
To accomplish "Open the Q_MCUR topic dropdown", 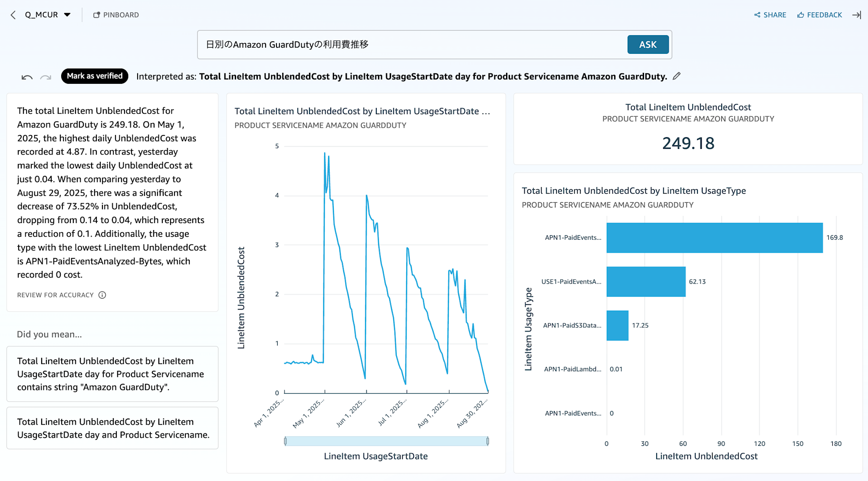I will click(x=48, y=15).
